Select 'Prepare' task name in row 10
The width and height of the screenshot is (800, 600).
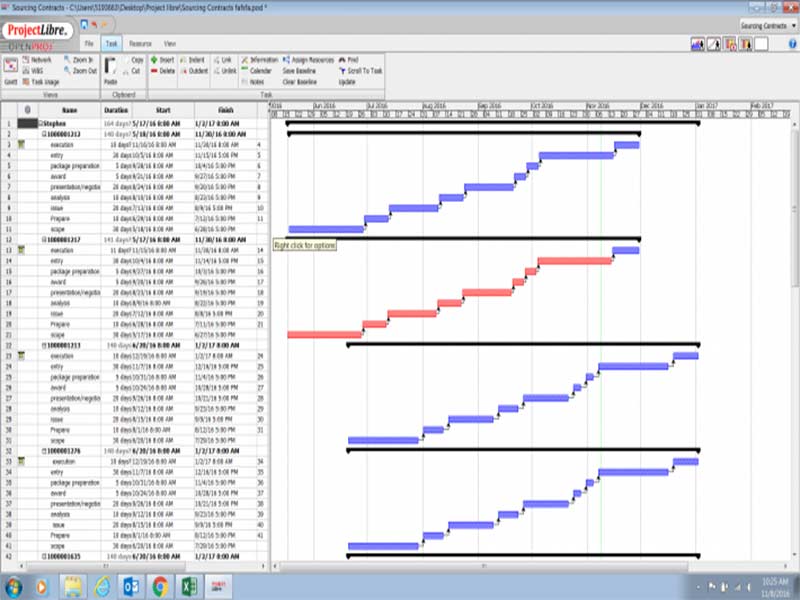click(60, 219)
